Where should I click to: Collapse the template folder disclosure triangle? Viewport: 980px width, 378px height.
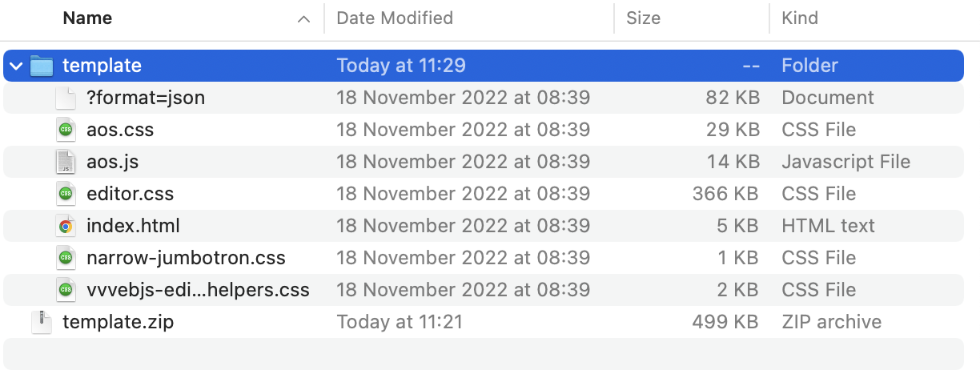click(17, 66)
